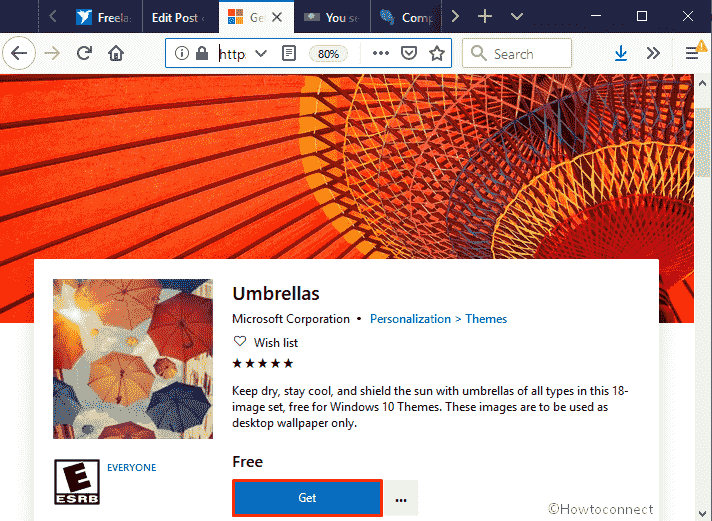The width and height of the screenshot is (712, 521).
Task: Maximize the browser window
Action: click(x=642, y=16)
